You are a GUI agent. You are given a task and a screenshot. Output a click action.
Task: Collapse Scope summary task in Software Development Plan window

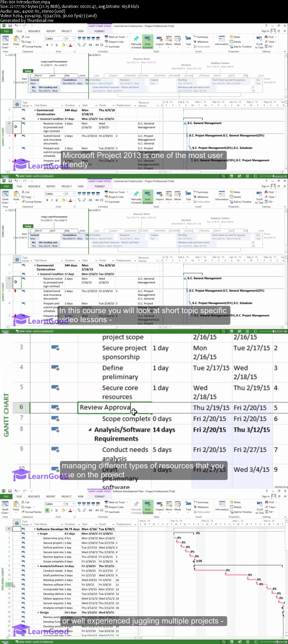(x=39, y=534)
